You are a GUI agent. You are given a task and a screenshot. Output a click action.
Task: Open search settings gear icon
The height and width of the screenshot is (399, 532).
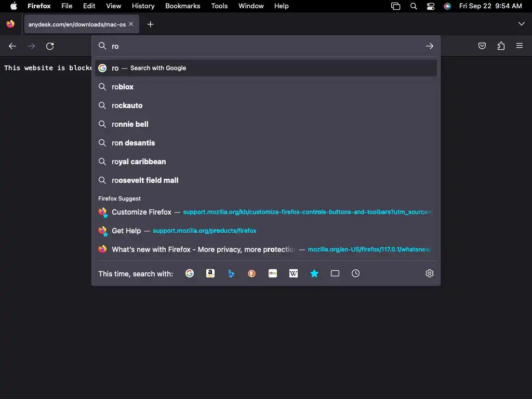coord(430,273)
